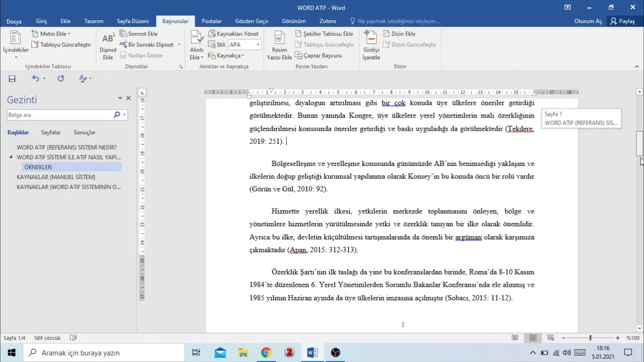Switch to the Giriş ribbon tab
This screenshot has width=644, height=362.
point(41,21)
